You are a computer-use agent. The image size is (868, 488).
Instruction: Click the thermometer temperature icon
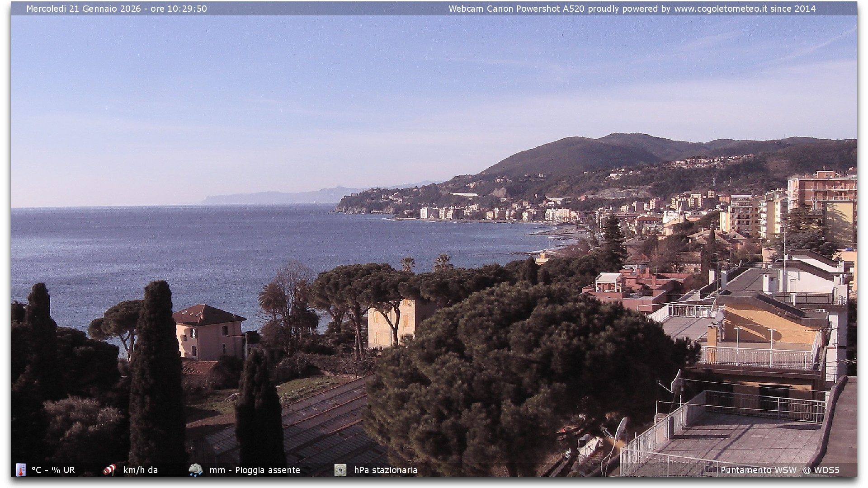coord(20,470)
